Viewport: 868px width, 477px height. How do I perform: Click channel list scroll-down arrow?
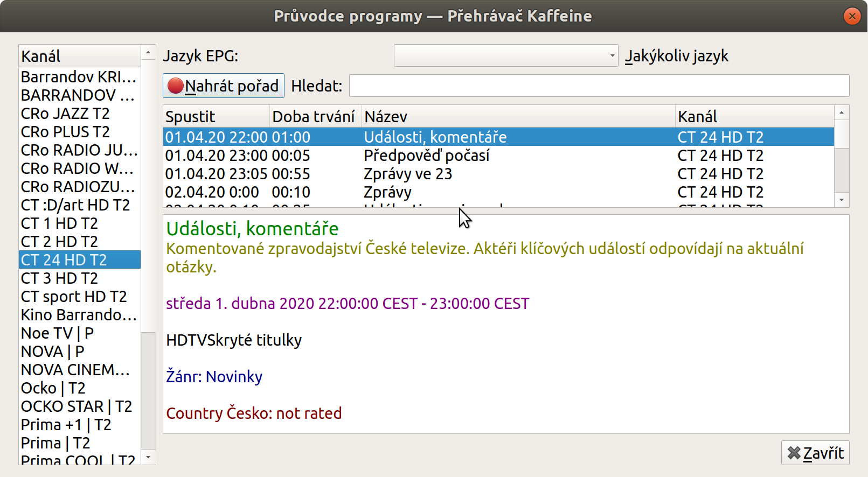coord(148,458)
